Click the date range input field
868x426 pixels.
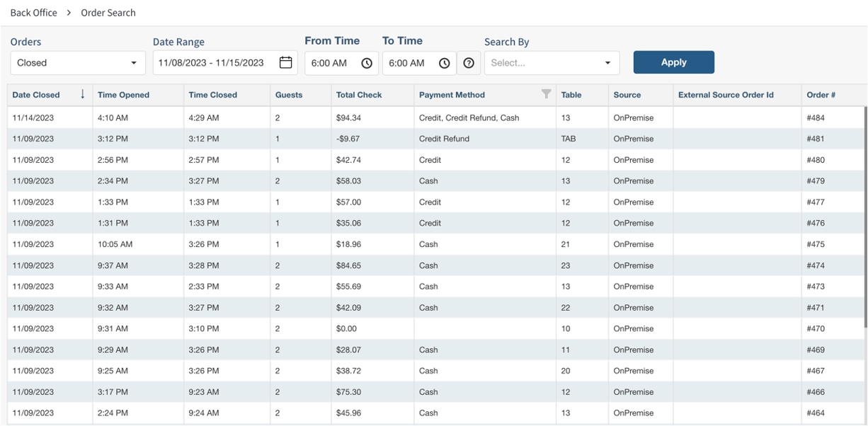click(211, 63)
